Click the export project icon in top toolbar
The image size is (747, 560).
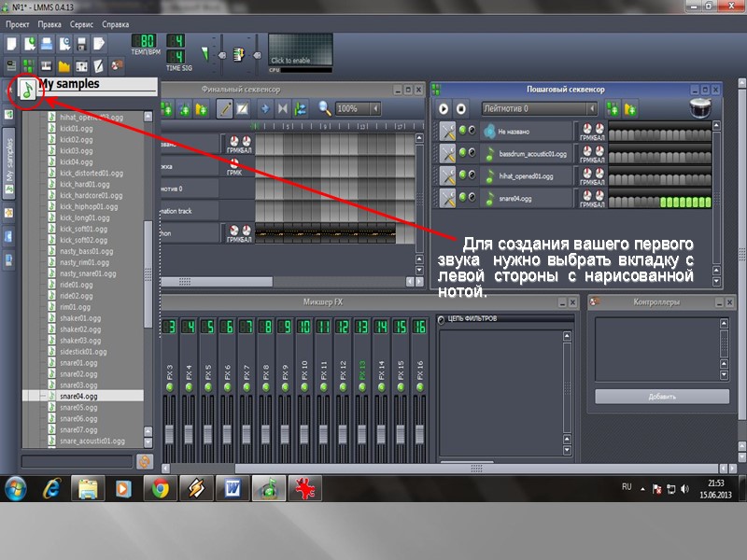pyautogui.click(x=99, y=44)
